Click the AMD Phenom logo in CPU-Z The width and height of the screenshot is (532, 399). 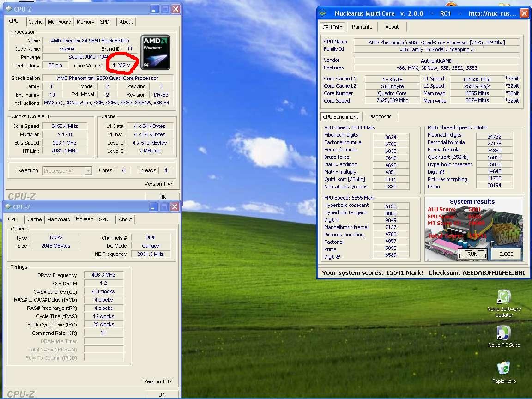(x=155, y=52)
